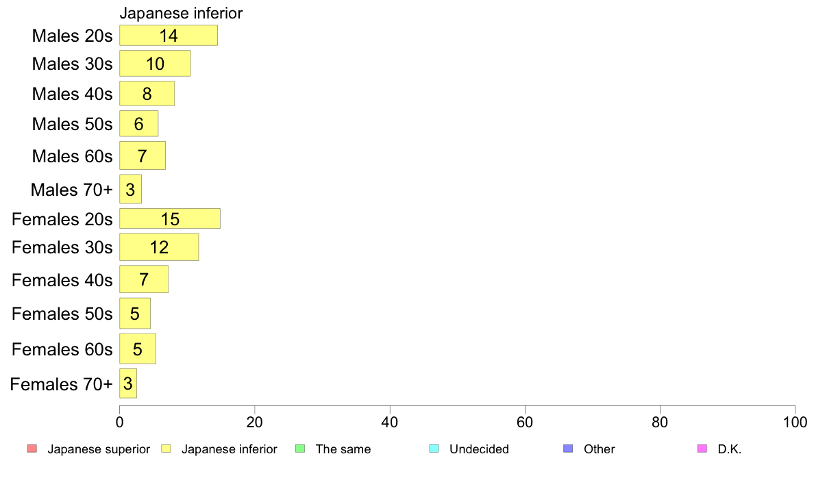Select the Males 40s bar showing 8
814x504 pixels.
click(x=147, y=93)
